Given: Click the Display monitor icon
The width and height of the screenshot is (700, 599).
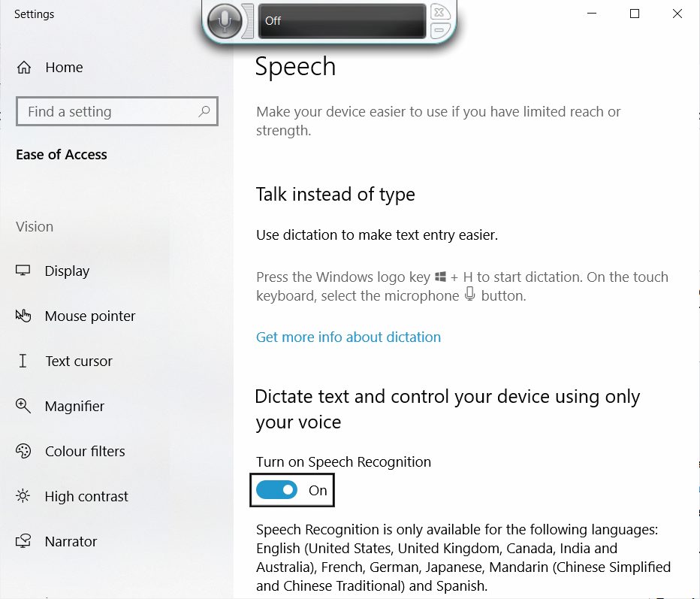Looking at the screenshot, I should (x=23, y=271).
